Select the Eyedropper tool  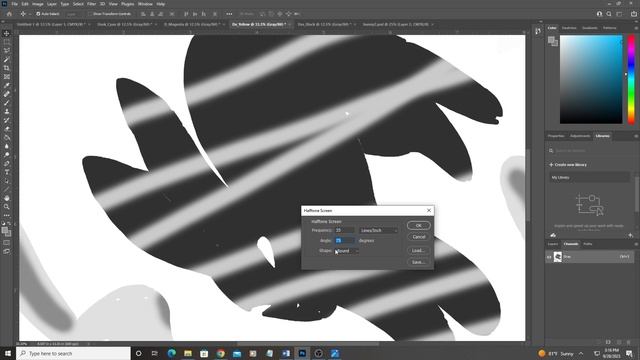click(x=7, y=85)
